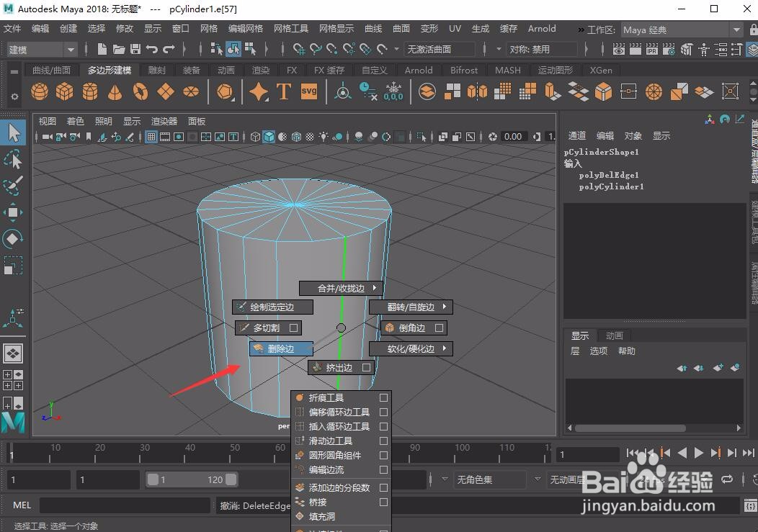Click the save scene disk icon
758x532 pixels.
pyautogui.click(x=135, y=49)
